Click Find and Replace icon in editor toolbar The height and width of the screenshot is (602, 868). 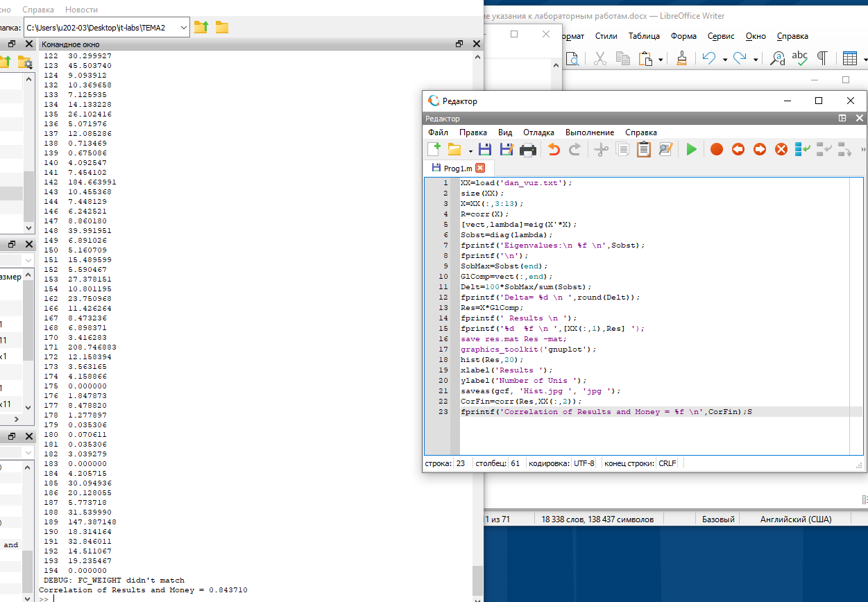coord(666,149)
